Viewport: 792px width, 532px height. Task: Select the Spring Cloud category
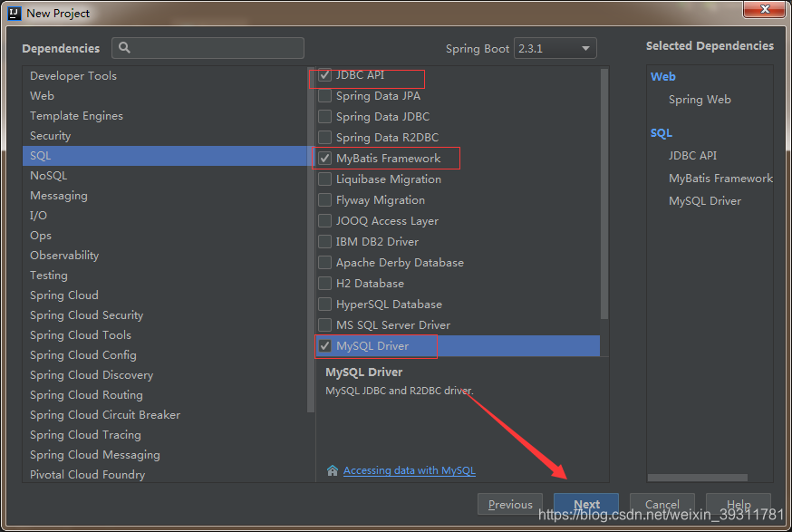165,295
